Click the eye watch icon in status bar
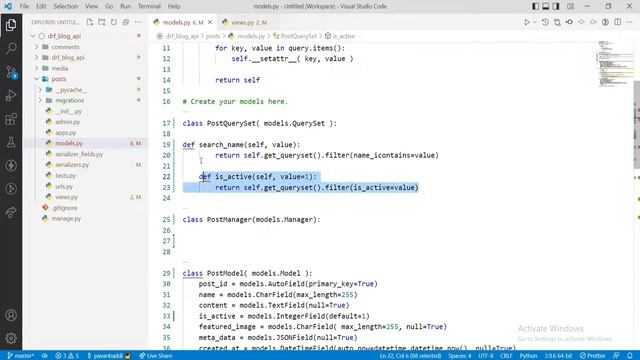This screenshot has width=640, height=360. tap(44, 356)
